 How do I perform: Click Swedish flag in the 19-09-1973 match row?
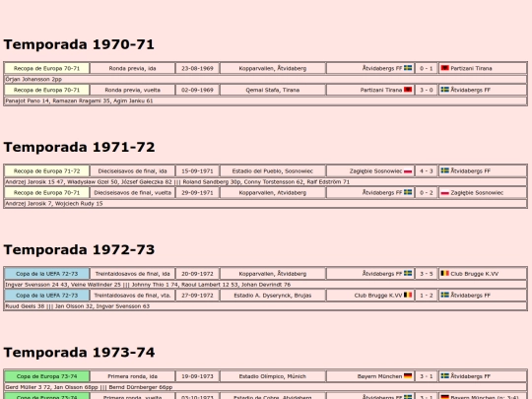pos(444,376)
